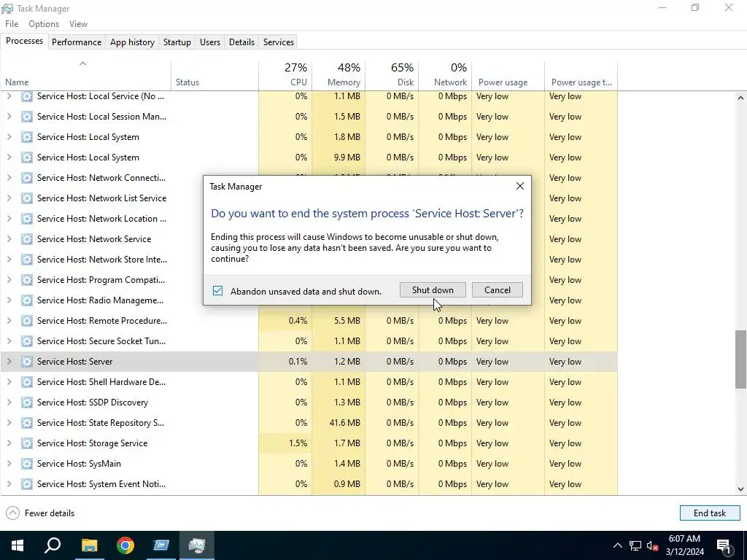Launch Google Chrome from the taskbar
Screen dimensions: 747x560
[x=125, y=545]
